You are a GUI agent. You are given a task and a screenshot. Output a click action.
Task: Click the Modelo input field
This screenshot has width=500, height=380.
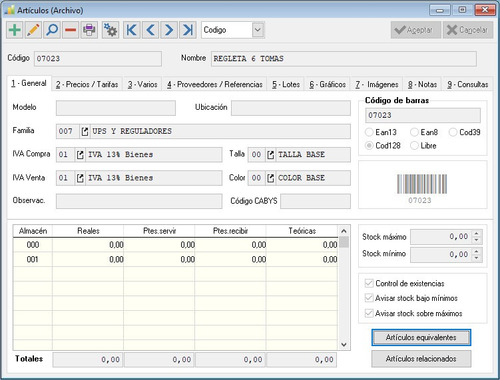(116, 108)
